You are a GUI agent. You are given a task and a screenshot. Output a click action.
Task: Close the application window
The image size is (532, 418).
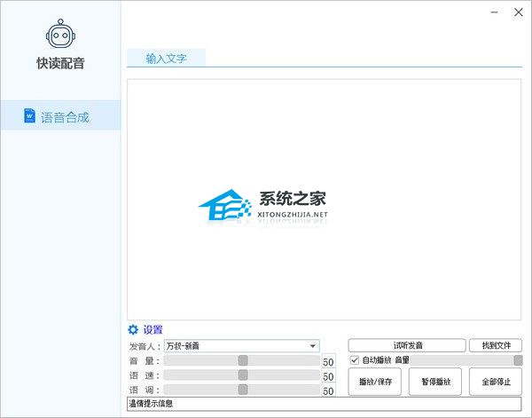point(518,12)
